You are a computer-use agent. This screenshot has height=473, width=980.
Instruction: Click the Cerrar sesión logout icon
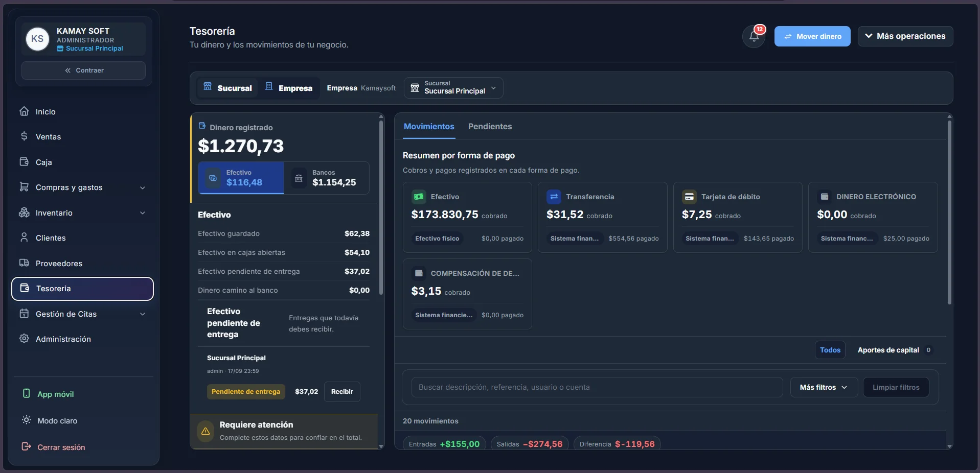[27, 447]
